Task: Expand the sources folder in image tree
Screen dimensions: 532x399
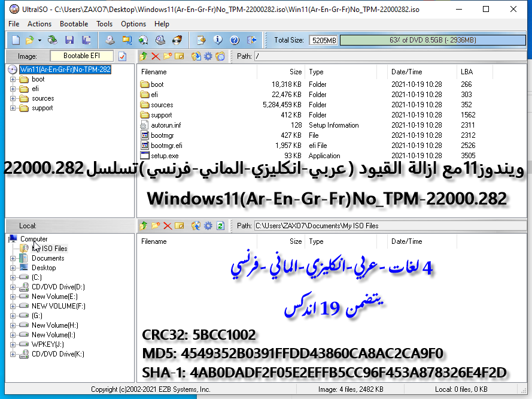Action: [13, 98]
